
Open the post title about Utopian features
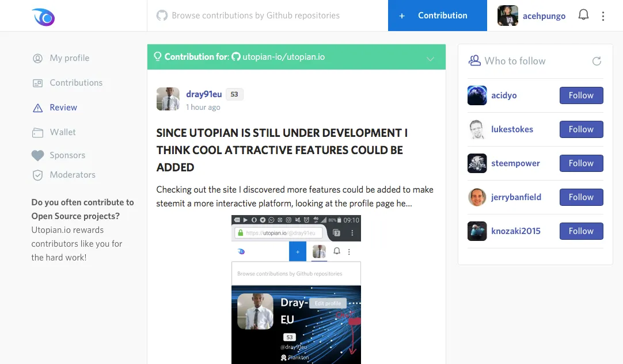[x=282, y=150]
